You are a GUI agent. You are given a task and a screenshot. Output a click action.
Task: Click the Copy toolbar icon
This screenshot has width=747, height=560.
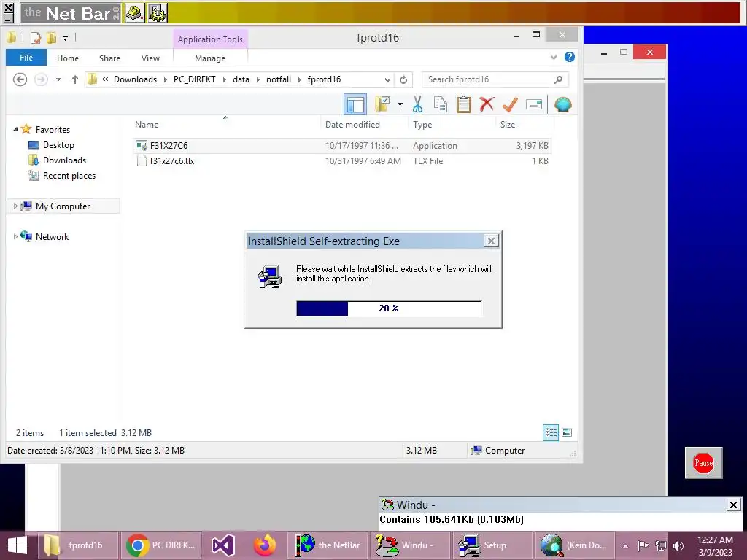tap(441, 104)
